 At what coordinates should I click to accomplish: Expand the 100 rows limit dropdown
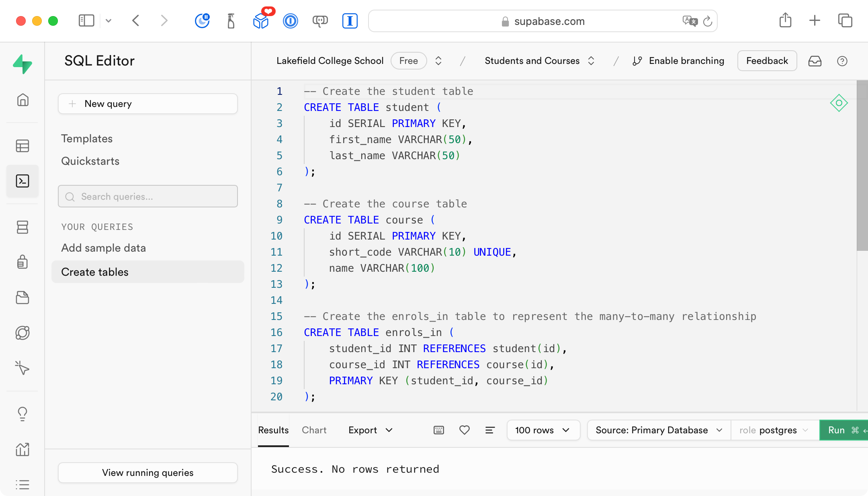(x=543, y=430)
